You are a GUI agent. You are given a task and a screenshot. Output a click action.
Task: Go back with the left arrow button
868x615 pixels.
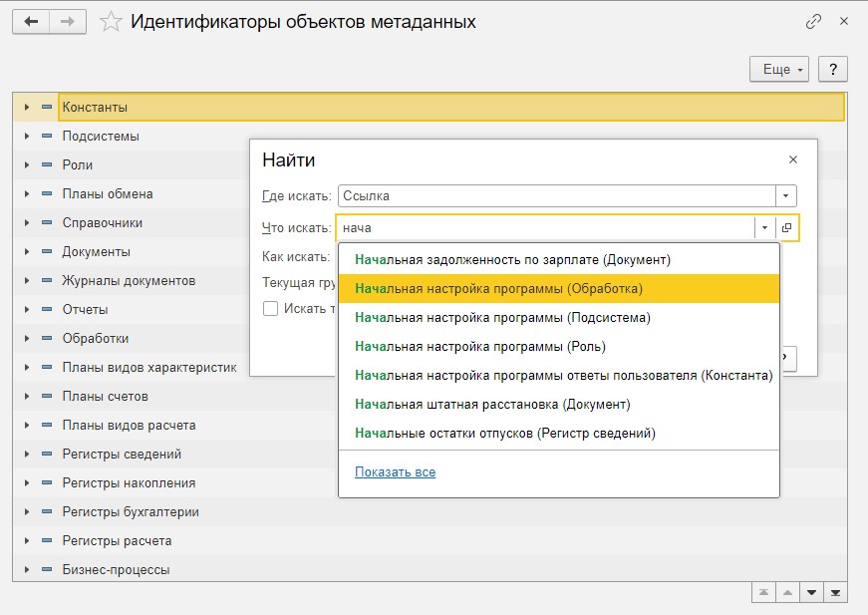(x=31, y=22)
